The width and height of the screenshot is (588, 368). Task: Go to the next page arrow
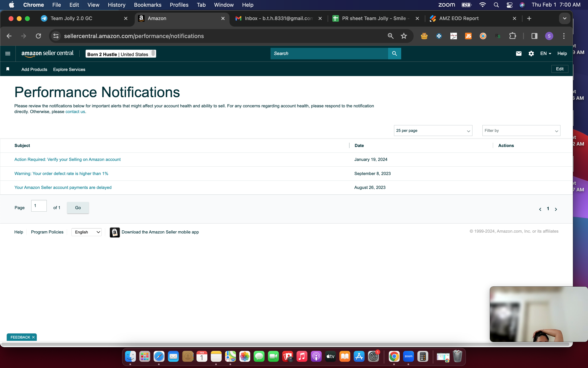pos(556,209)
